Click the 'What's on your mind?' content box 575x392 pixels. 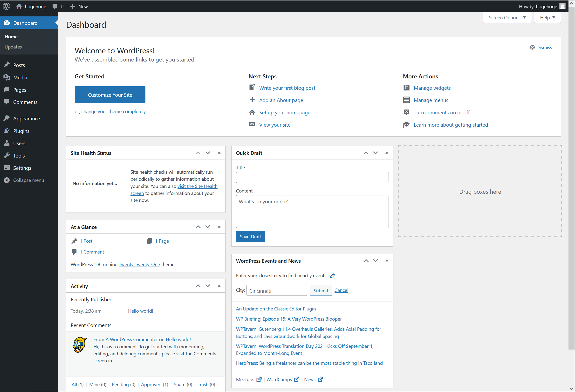(312, 212)
